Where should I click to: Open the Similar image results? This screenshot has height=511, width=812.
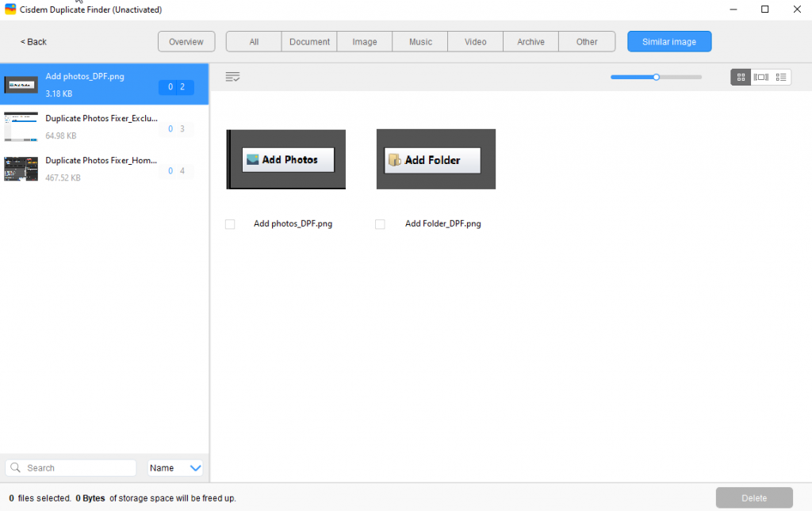[668, 40]
